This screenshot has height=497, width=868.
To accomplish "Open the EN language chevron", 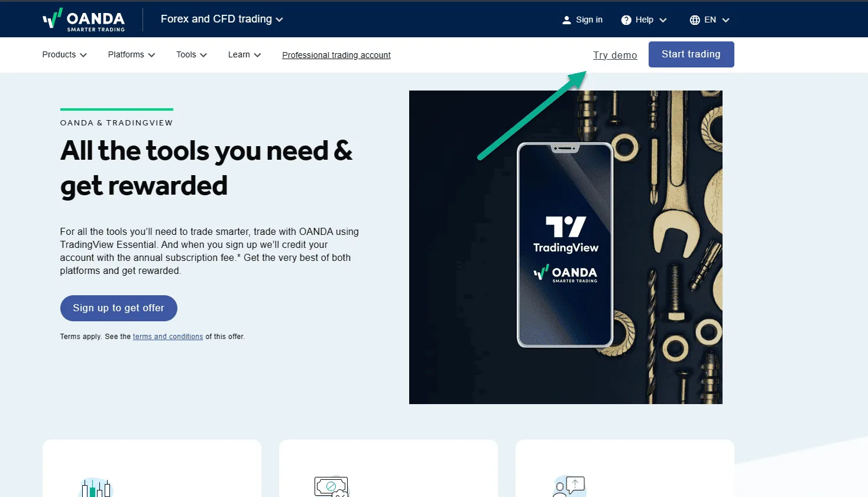I will [x=726, y=20].
